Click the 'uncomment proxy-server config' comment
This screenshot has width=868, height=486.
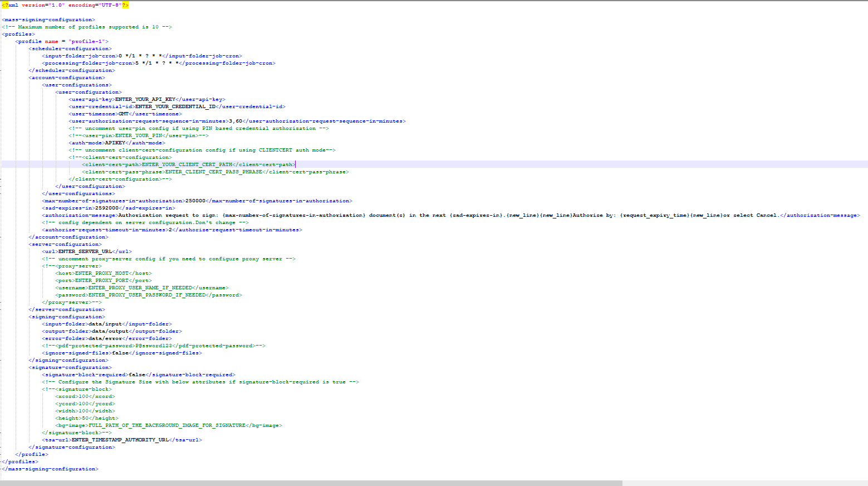point(169,259)
